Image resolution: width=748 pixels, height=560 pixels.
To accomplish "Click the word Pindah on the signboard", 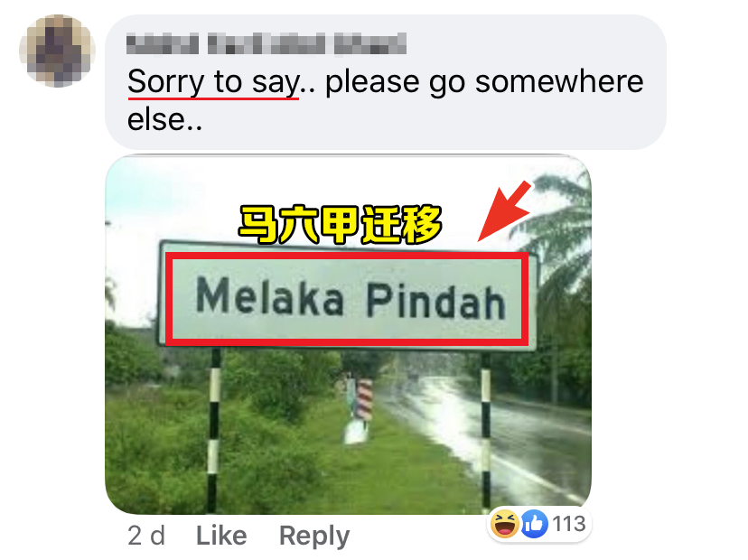I will [436, 302].
